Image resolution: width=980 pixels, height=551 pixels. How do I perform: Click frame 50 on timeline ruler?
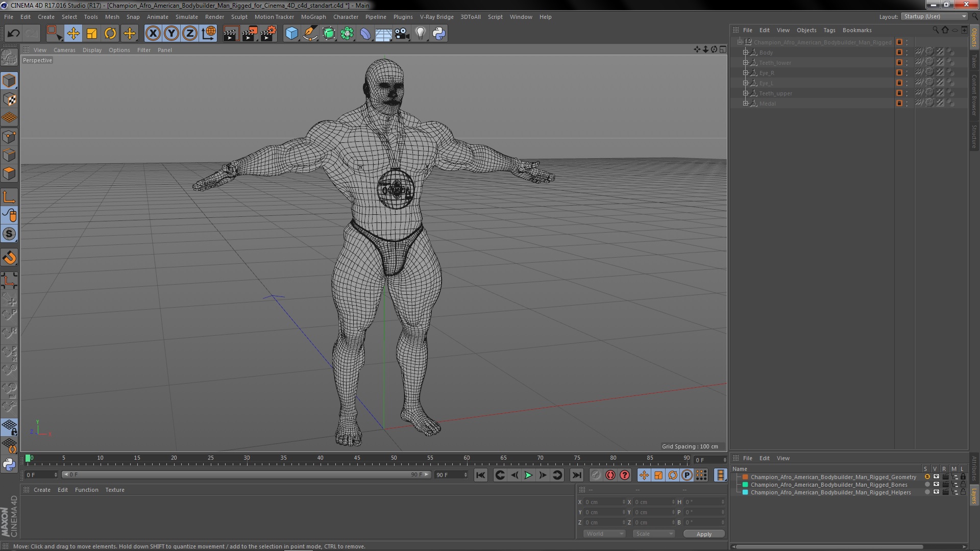click(x=394, y=459)
